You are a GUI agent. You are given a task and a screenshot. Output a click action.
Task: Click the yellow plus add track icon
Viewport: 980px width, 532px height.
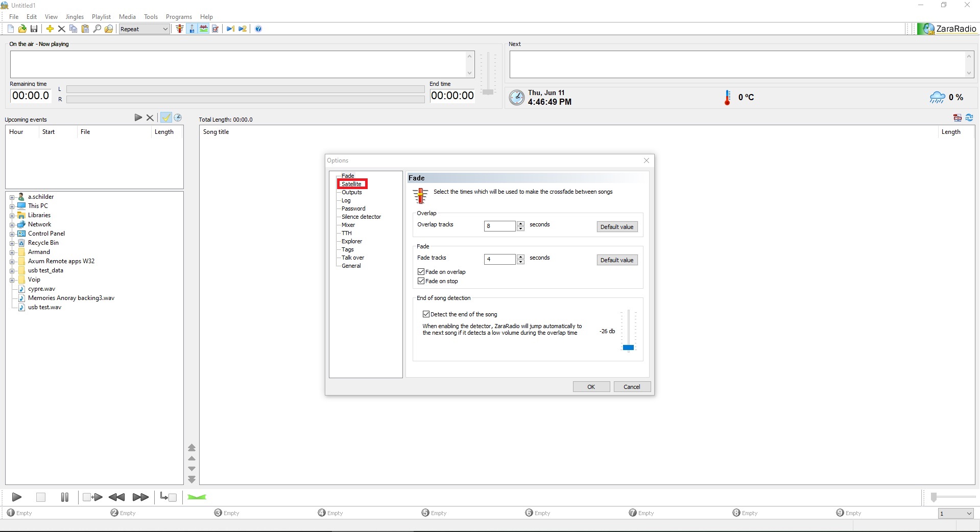(x=50, y=29)
